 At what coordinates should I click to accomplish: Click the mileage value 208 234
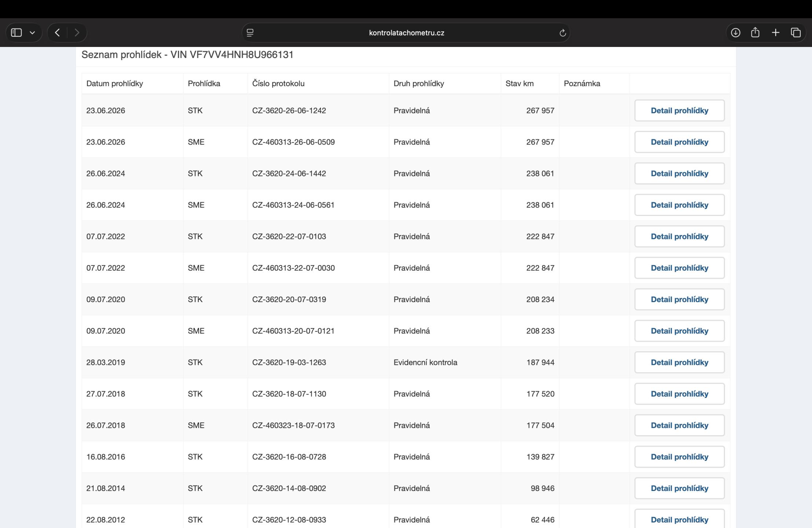click(540, 300)
